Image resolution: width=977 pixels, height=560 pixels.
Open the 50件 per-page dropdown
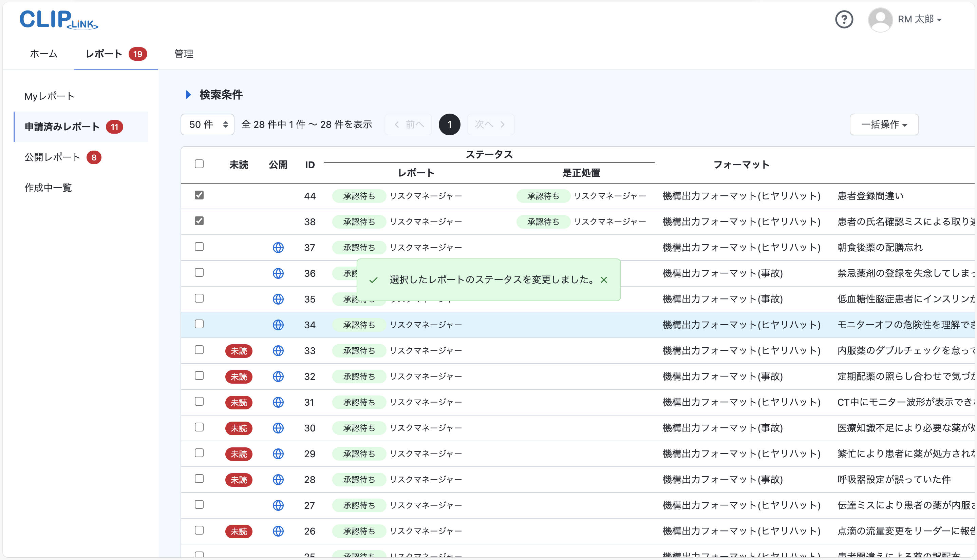click(x=207, y=124)
